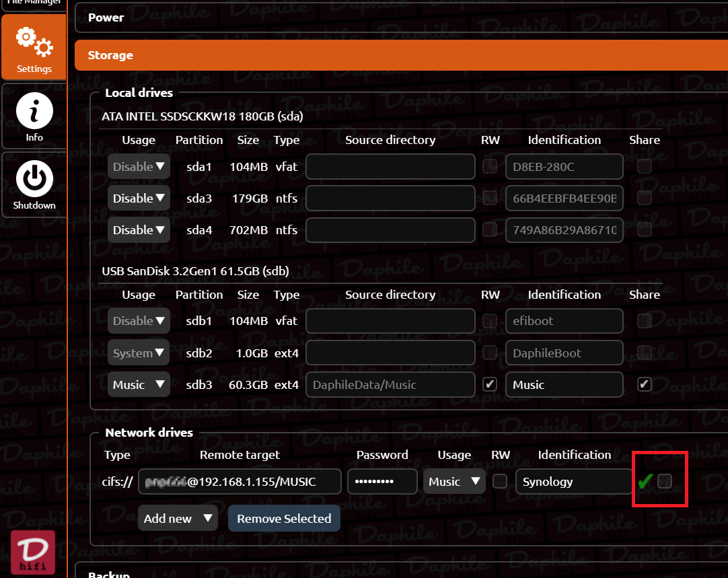728x578 pixels.
Task: Click Source directory field for sdb2
Action: (390, 353)
